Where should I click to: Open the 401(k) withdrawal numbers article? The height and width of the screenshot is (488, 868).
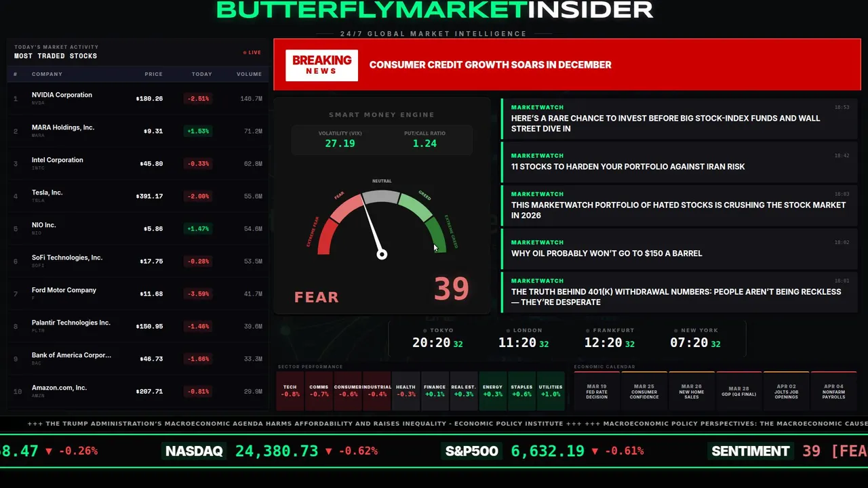click(x=679, y=292)
